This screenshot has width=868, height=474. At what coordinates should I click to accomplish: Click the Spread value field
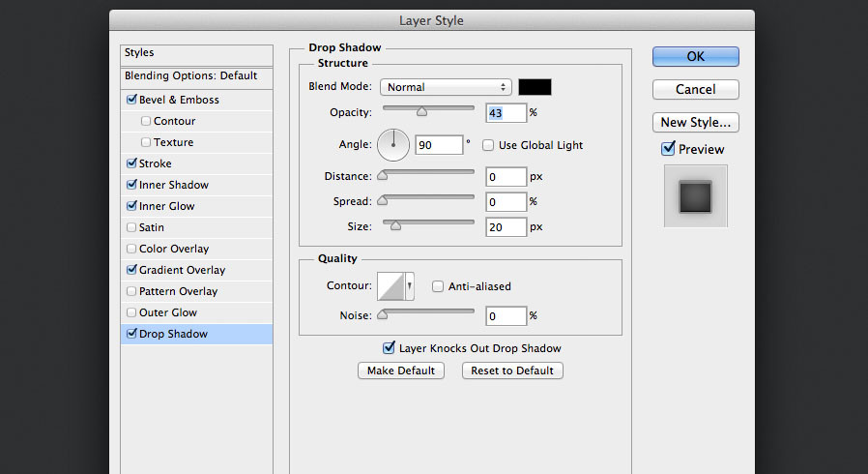point(506,202)
